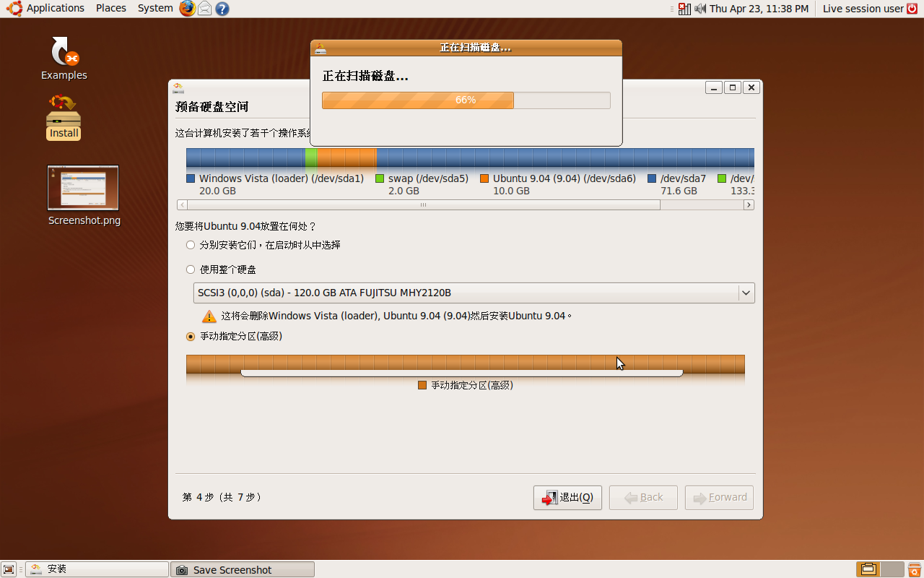Click the scanning dialog title bar icon
The width and height of the screenshot is (924, 578).
tap(321, 48)
